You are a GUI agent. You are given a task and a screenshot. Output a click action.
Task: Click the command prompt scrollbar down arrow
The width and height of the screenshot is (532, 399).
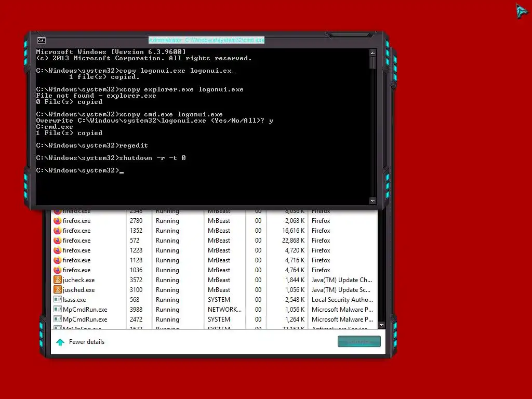(x=373, y=201)
